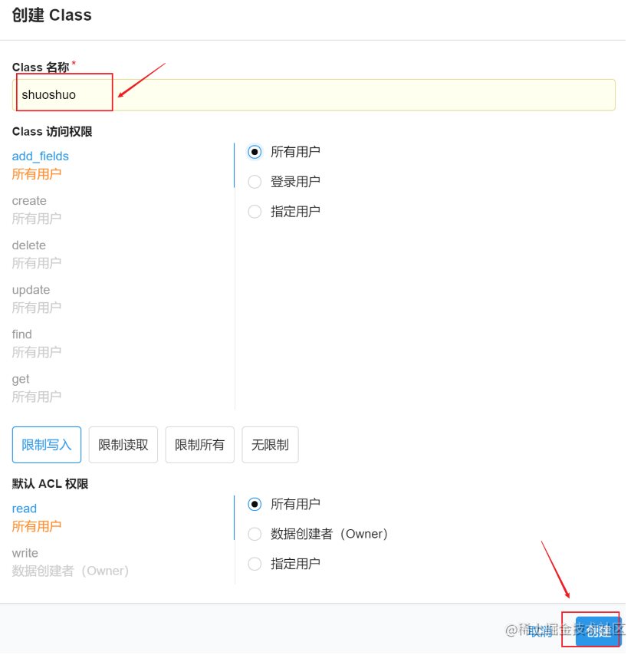644x655 pixels.
Task: Select 所有用户 radio under Class access permissions
Action: [x=255, y=152]
